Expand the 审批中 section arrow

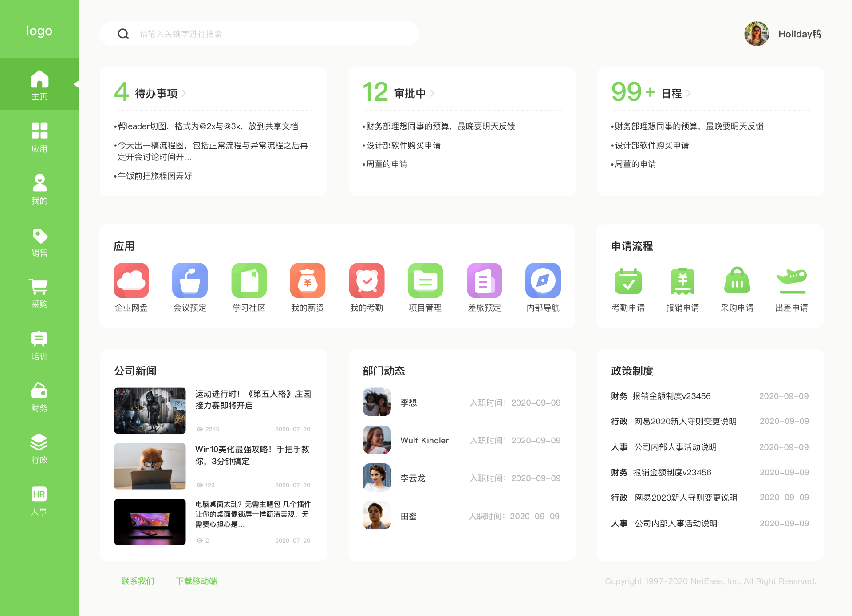pyautogui.click(x=432, y=93)
